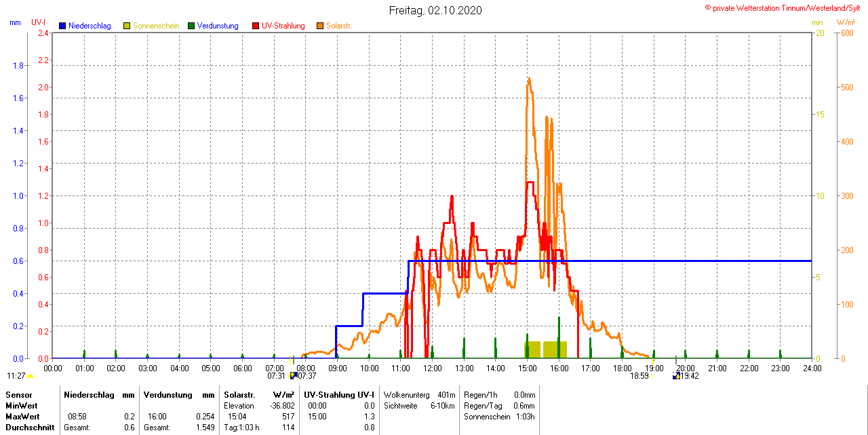Click the yellow sun icon beside 11:27

pyautogui.click(x=31, y=376)
